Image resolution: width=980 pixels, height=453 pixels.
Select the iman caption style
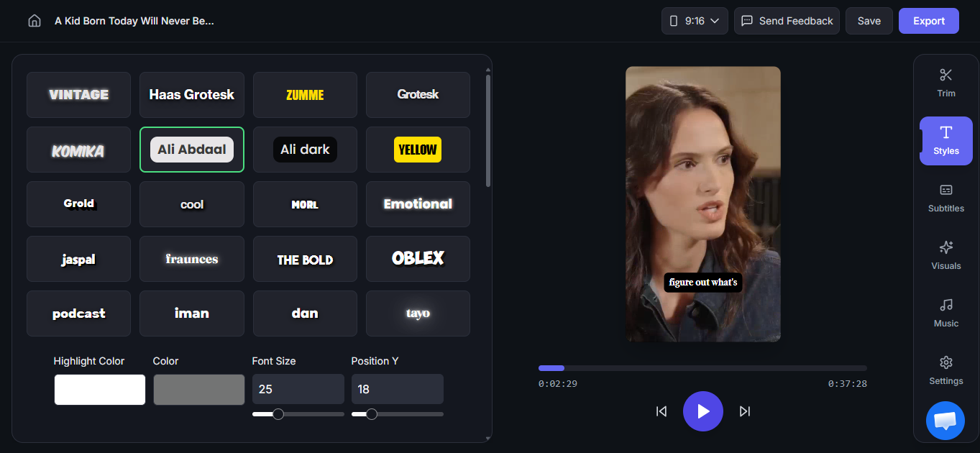coord(192,314)
